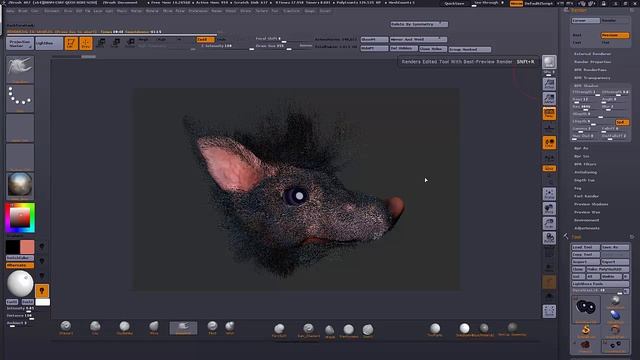
Task: Expand BPR Transparency section
Action: click(592, 78)
